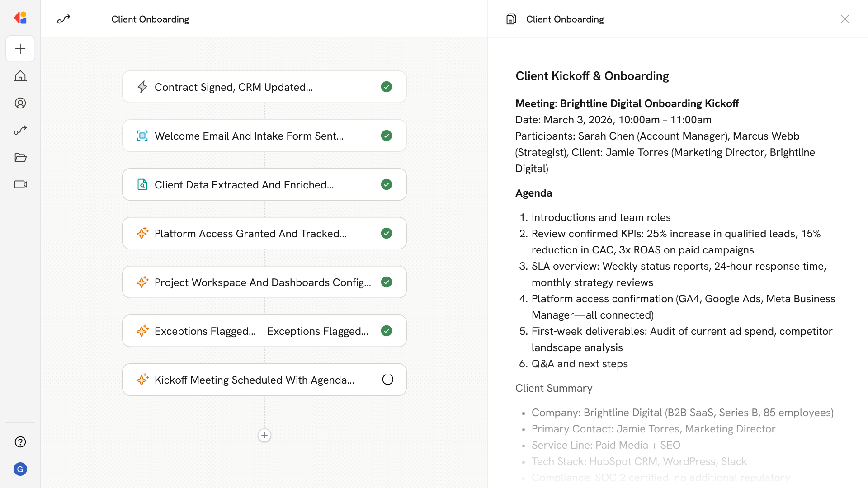Open the video camera icon in the sidebar

(20, 184)
